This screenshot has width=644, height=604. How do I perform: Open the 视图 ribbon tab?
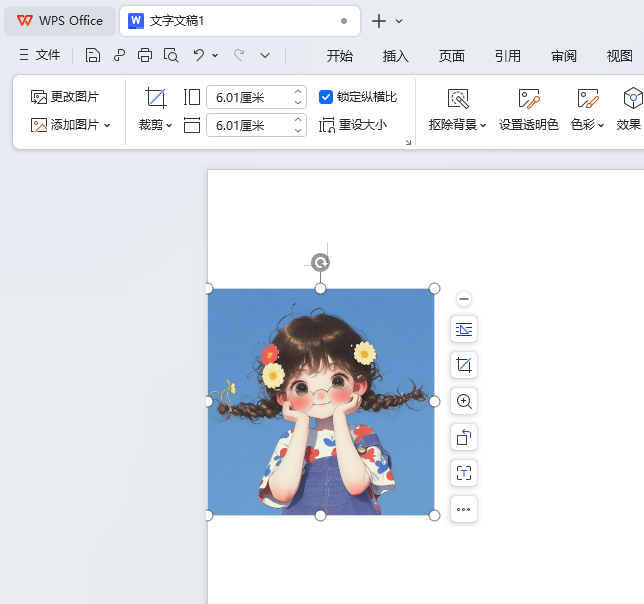pos(619,56)
